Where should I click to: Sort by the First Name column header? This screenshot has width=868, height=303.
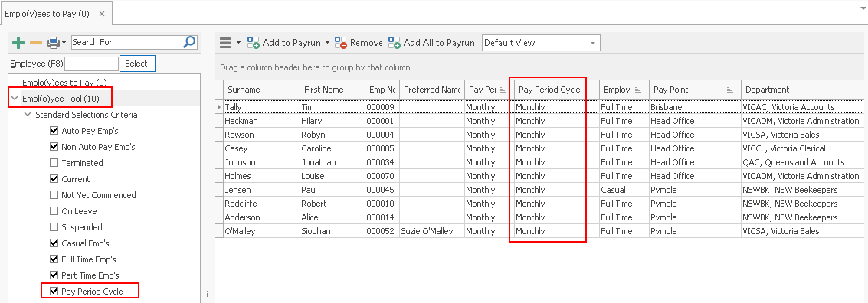point(332,90)
